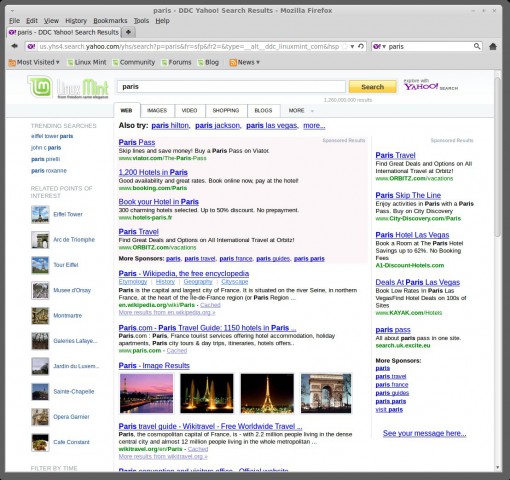Click the paris hilton suggestion link
Screen dimensions: 510x480
pos(170,126)
